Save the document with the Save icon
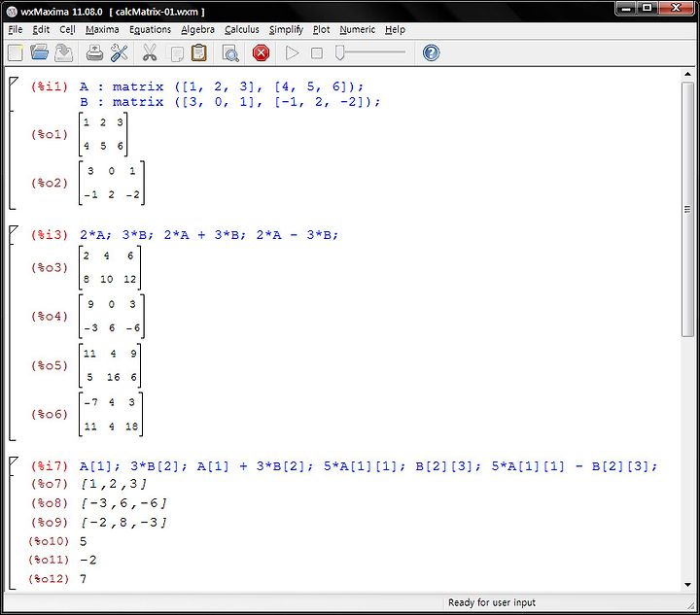700x615 pixels. point(63,53)
